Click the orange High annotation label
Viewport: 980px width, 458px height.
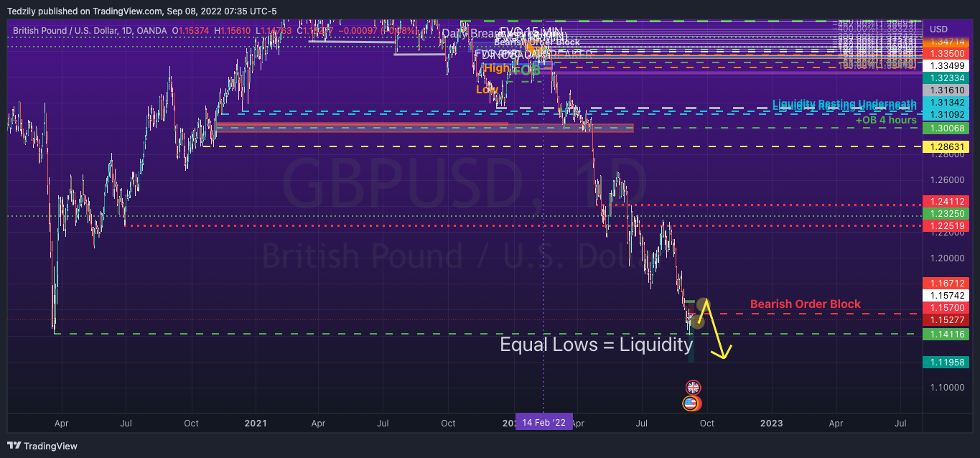496,68
